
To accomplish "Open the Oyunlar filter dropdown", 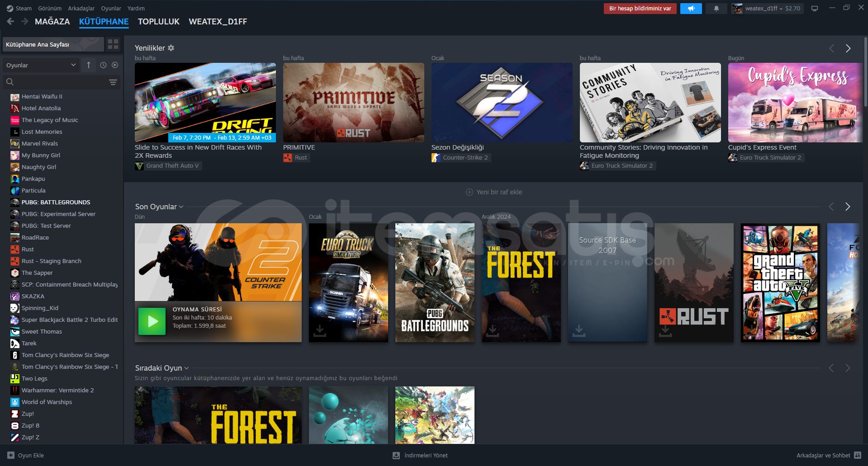I will [x=41, y=65].
